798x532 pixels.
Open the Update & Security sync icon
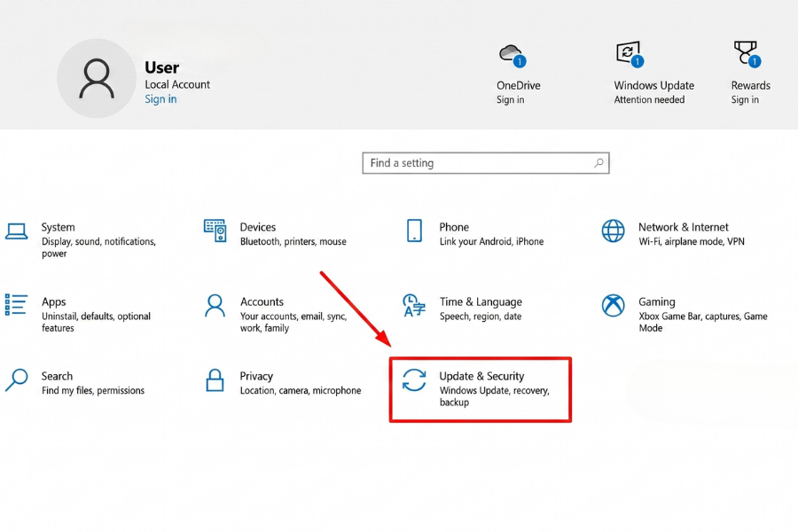[x=414, y=380]
